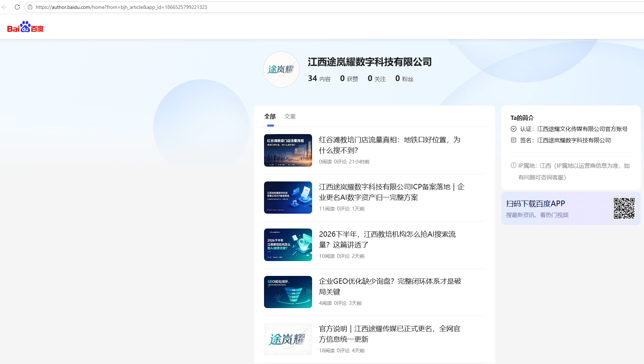Open the Baidu logo home link
The width and height of the screenshot is (644, 364).
click(x=25, y=27)
